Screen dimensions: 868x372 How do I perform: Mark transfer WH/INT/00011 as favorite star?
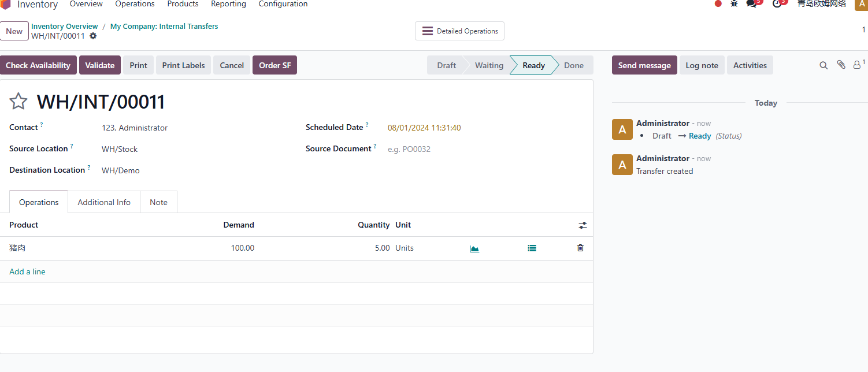pos(18,102)
